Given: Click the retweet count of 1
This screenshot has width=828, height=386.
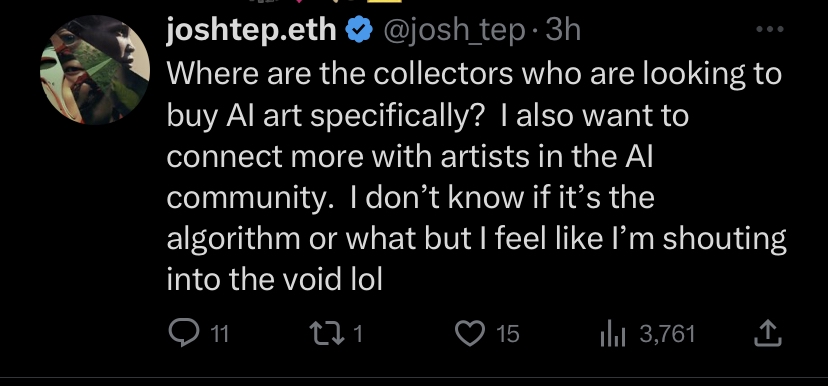Looking at the screenshot, I should point(358,334).
